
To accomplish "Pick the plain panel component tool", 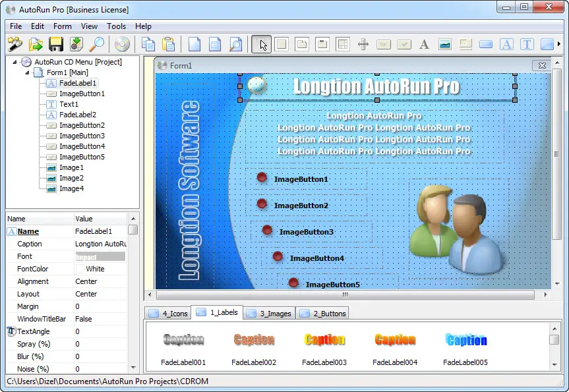I will (282, 44).
